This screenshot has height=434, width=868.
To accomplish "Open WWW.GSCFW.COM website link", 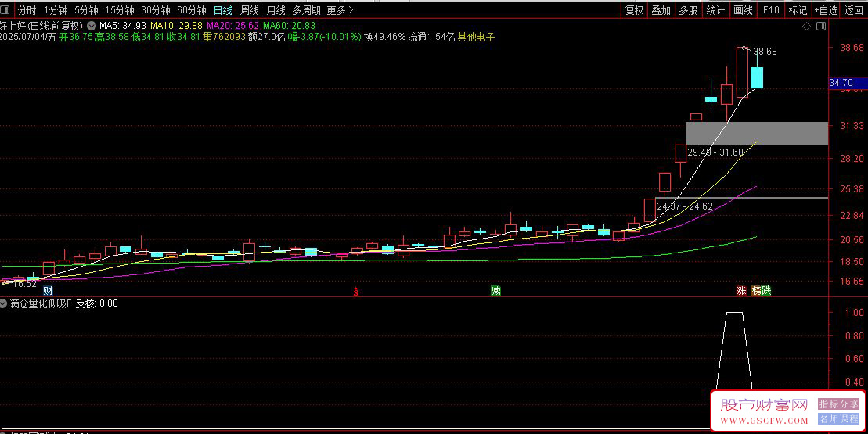I will tap(764, 421).
